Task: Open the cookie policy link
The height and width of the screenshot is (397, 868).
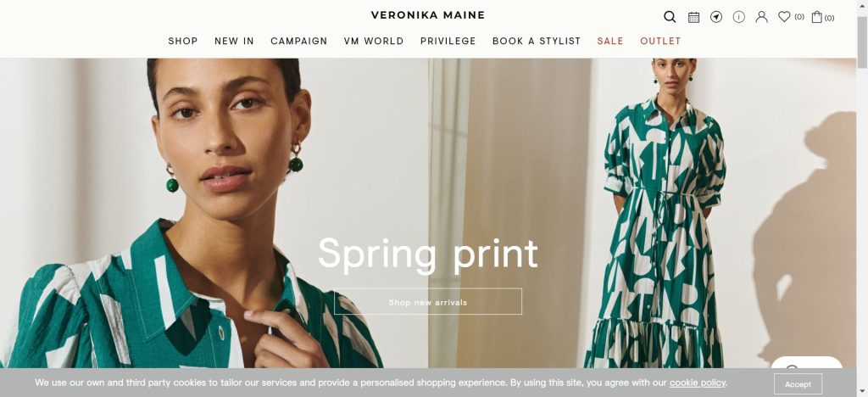Action: click(697, 383)
